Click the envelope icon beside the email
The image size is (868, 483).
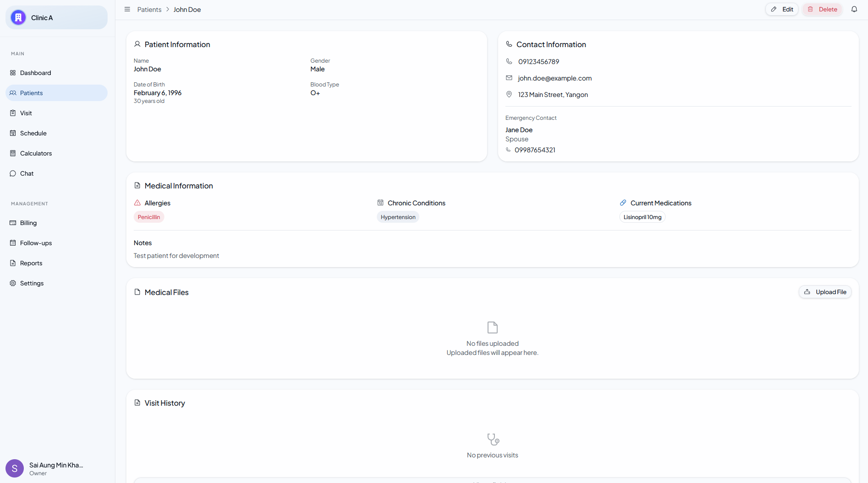(x=509, y=78)
